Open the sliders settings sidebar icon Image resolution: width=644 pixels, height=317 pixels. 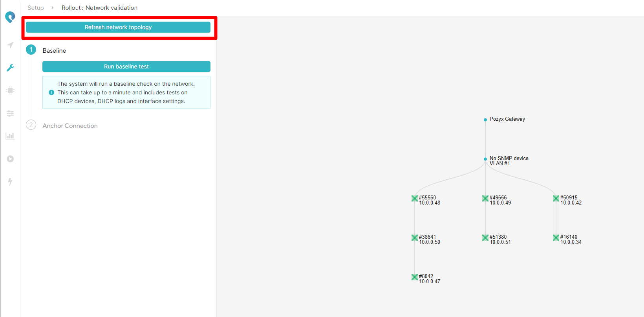coord(10,113)
